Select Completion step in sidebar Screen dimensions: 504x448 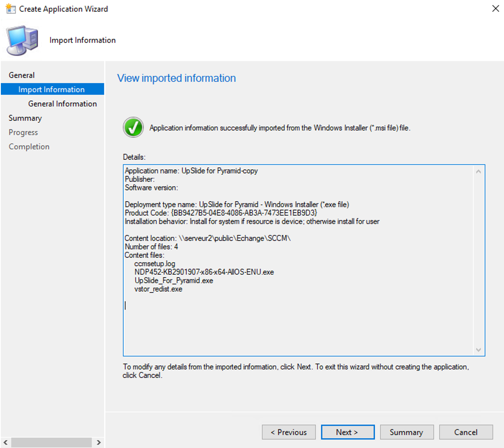(x=29, y=147)
